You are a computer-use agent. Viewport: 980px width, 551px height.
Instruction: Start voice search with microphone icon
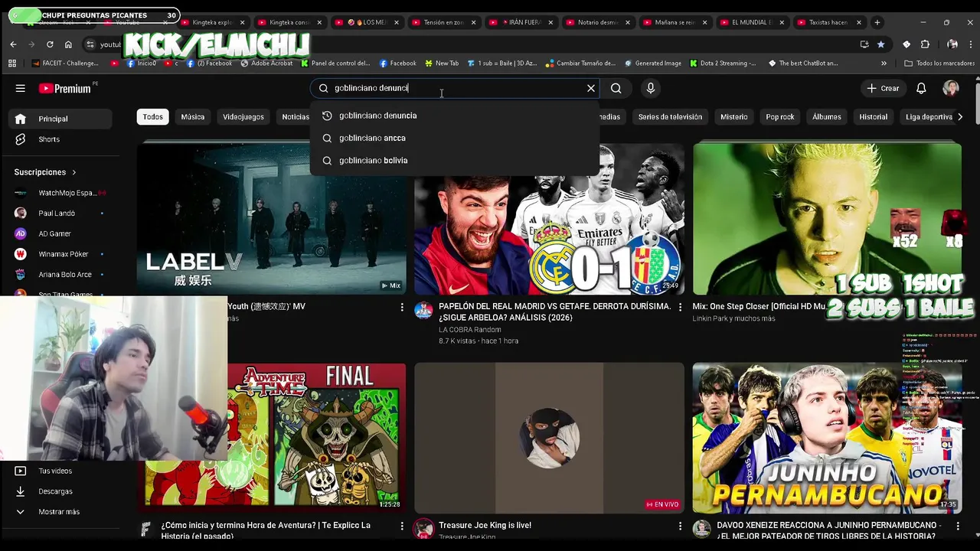(x=651, y=88)
